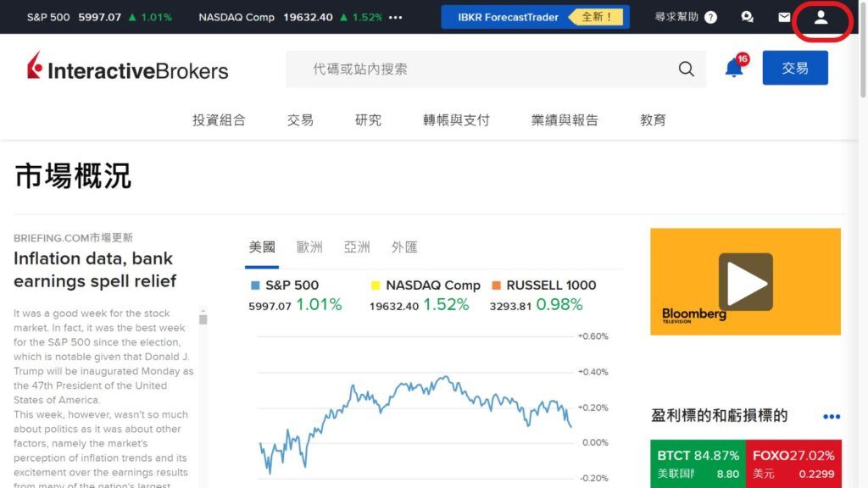Viewport: 868px width, 488px height.
Task: Open the mail envelope icon
Action: [784, 16]
